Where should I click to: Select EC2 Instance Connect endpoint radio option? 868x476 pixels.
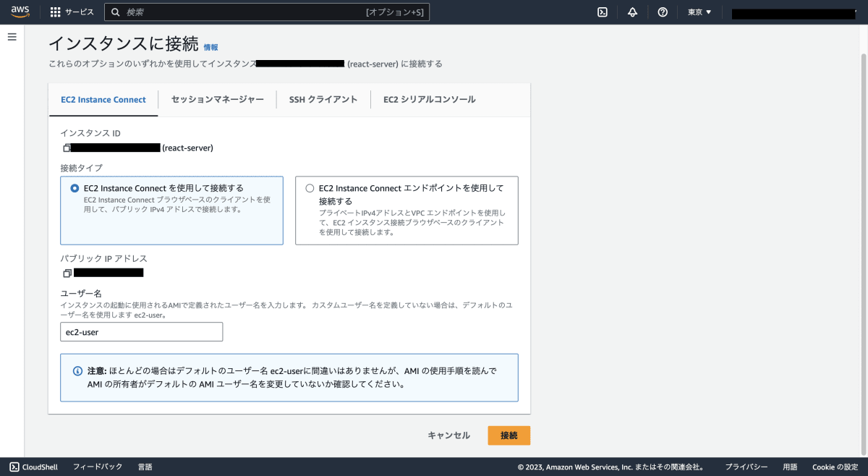(x=310, y=188)
